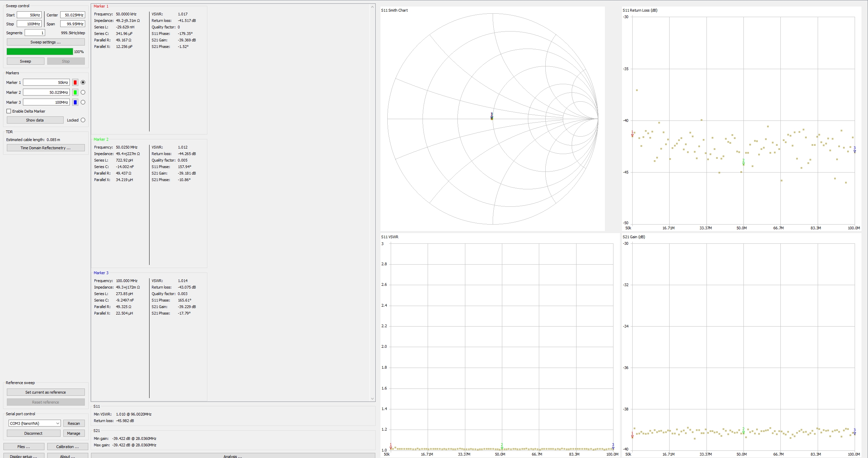Click Set current as reference

tap(46, 392)
